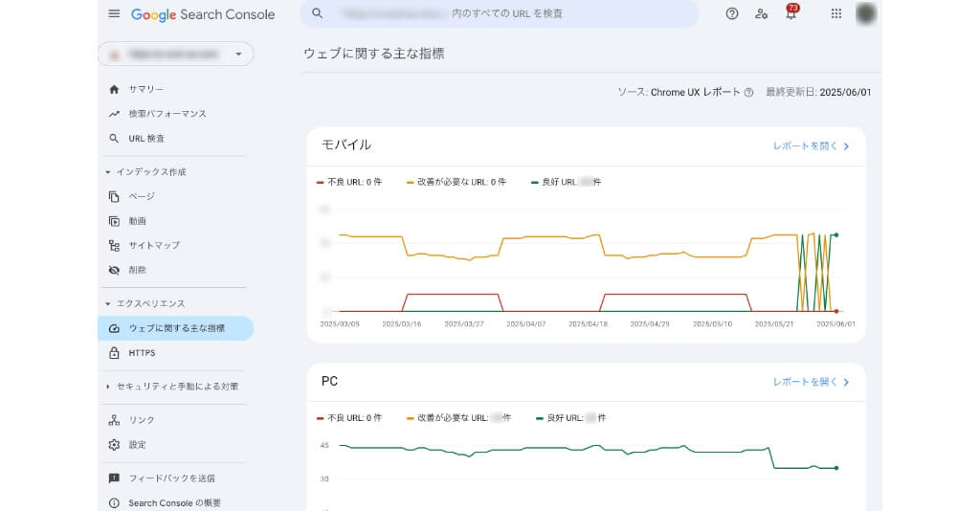Open 動画 menu item text
Screen dimensions: 980x511
click(x=138, y=221)
